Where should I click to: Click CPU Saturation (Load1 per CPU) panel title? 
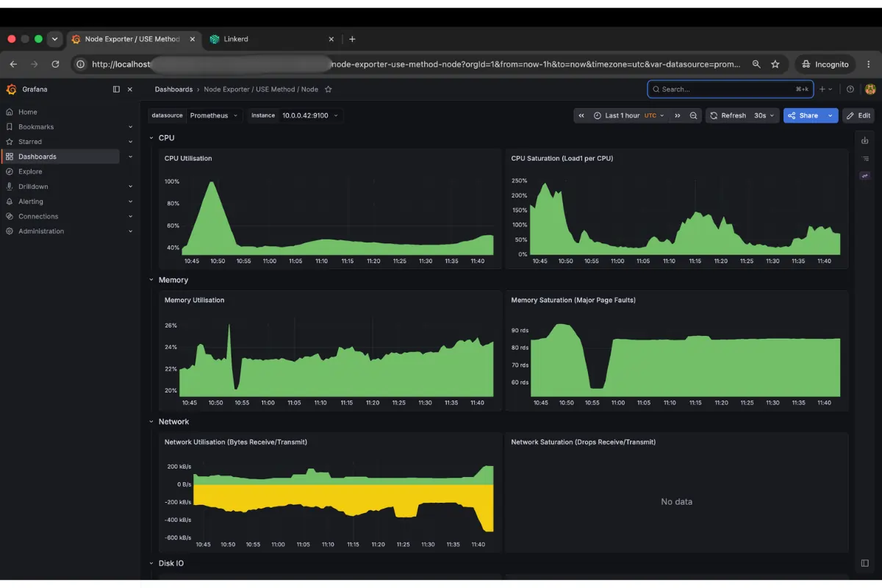point(562,159)
